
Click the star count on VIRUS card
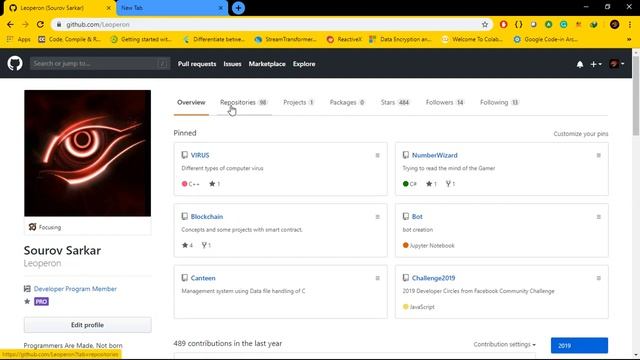pyautogui.click(x=215, y=184)
